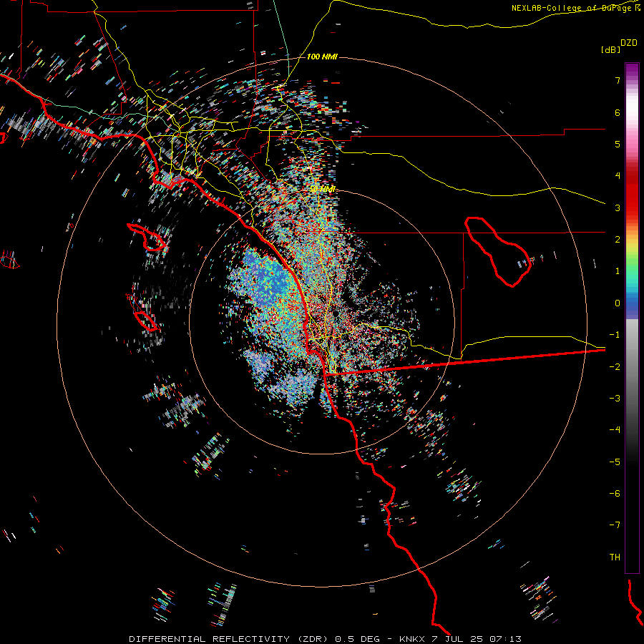Image resolution: width=644 pixels, height=644 pixels.
Task: Click the -2 value on the scale
Action: click(615, 367)
